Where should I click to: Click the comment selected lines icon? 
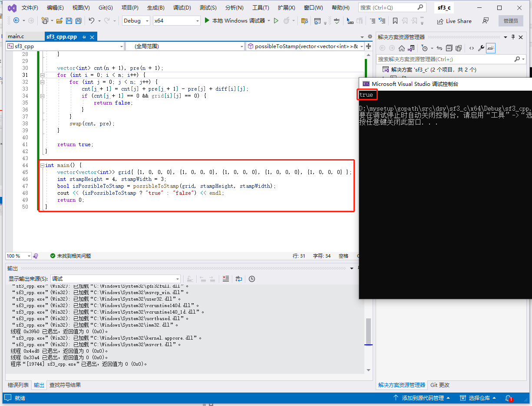click(x=373, y=21)
